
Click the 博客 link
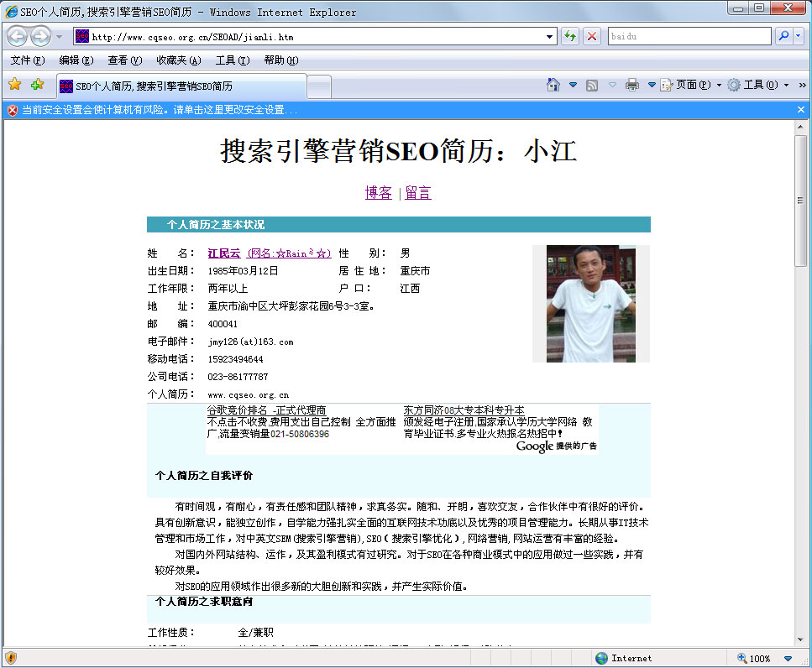[x=379, y=193]
